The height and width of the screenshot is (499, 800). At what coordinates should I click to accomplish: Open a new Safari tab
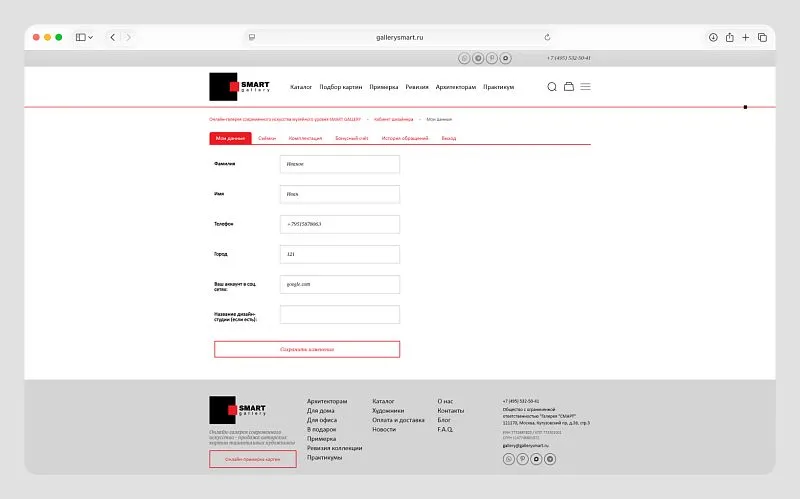[x=745, y=37]
